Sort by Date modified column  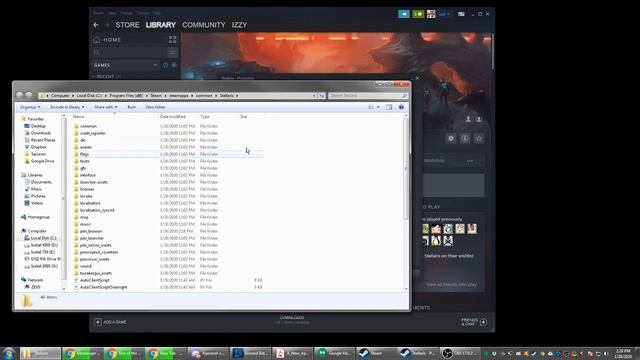point(178,117)
